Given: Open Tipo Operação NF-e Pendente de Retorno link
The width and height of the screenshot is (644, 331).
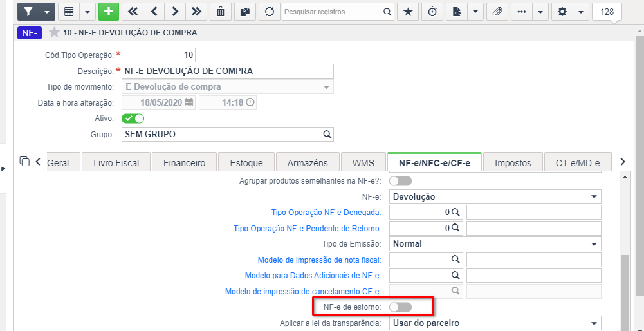Looking at the screenshot, I should [308, 228].
